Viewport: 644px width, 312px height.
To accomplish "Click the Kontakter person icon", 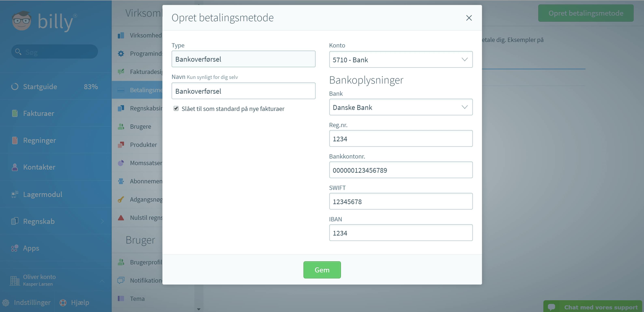I will (15, 167).
